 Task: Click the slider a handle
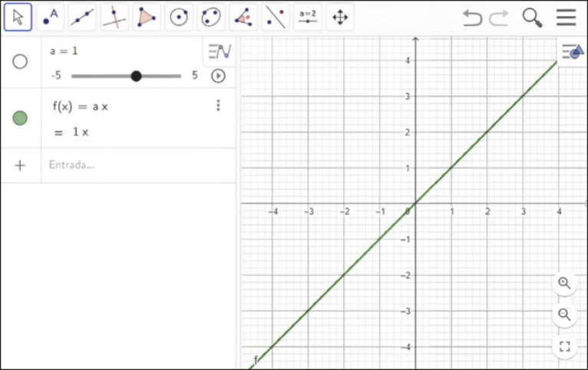pos(136,76)
